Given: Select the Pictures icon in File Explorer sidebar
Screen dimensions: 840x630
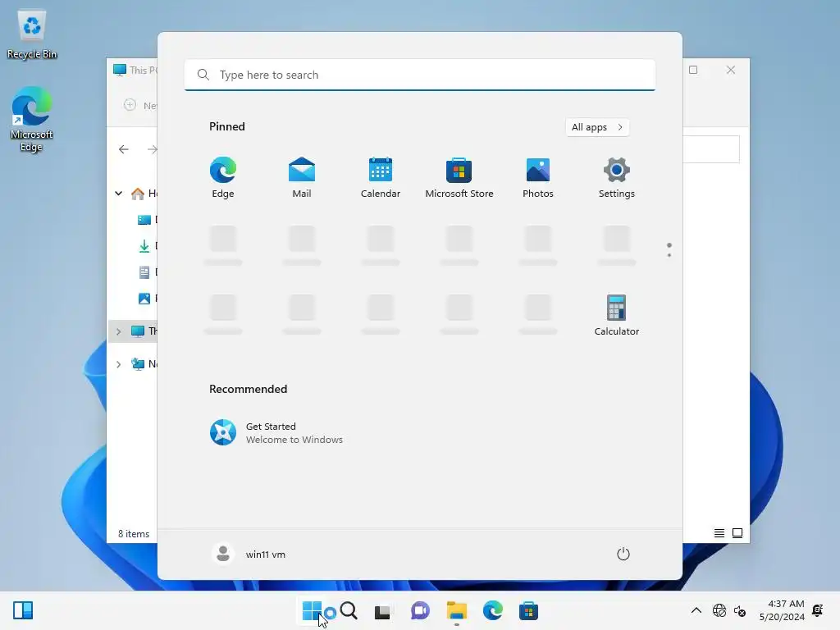Looking at the screenshot, I should [x=144, y=299].
